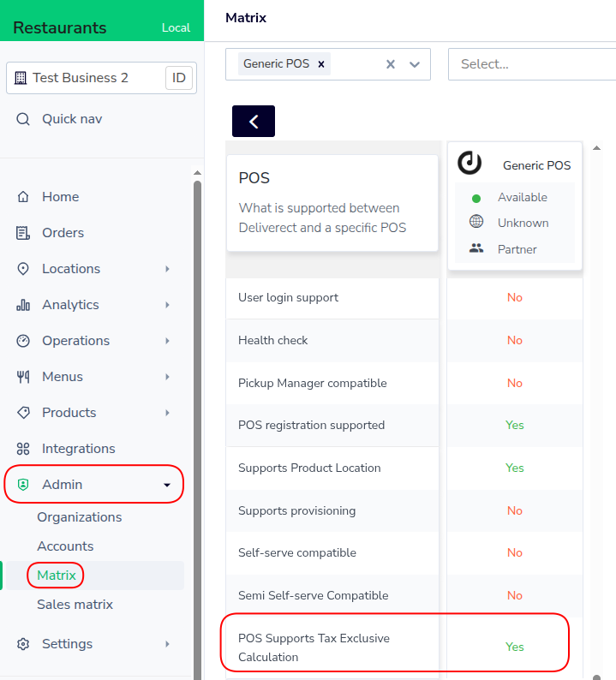Click the Generic POS column header name
The image size is (616, 680).
[x=536, y=165]
